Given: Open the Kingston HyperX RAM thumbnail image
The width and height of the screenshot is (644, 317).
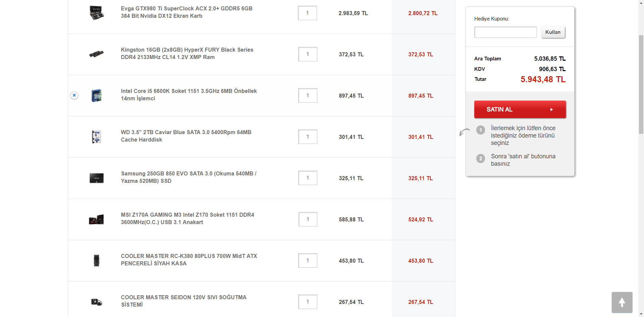Looking at the screenshot, I should coord(97,54).
